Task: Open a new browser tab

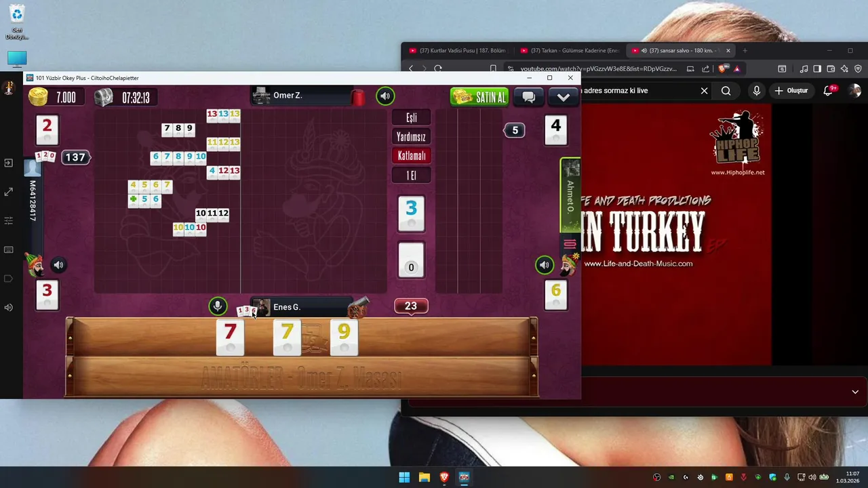Action: [x=745, y=51]
